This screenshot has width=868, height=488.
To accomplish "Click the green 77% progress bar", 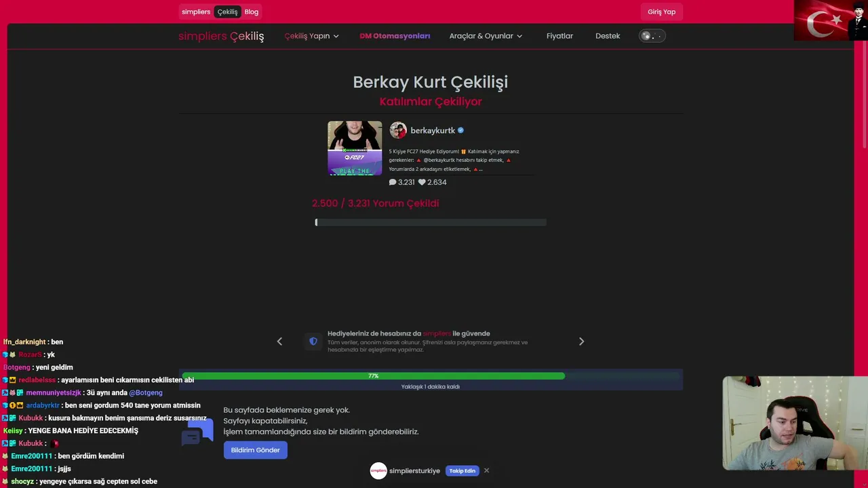I will tap(373, 375).
